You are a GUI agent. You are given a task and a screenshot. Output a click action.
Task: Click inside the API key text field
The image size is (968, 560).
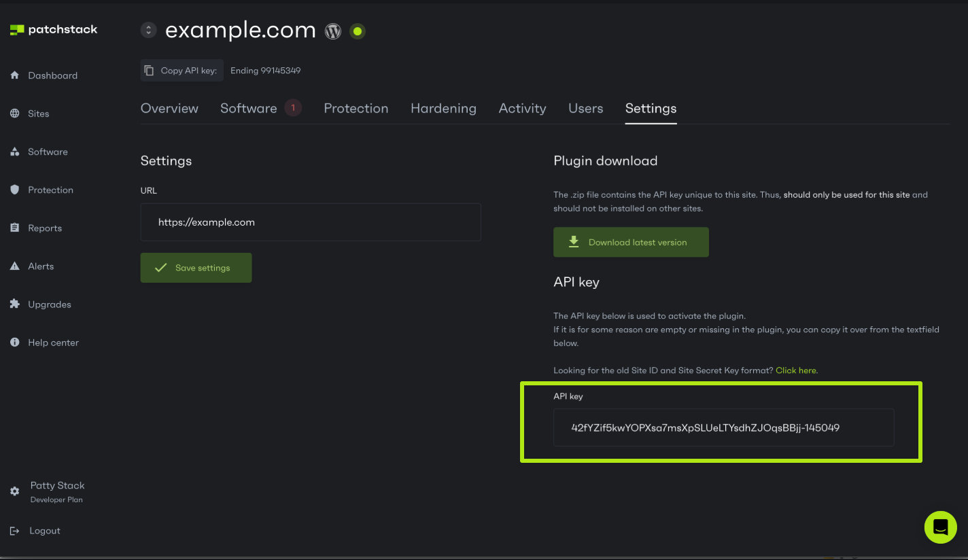tap(723, 427)
